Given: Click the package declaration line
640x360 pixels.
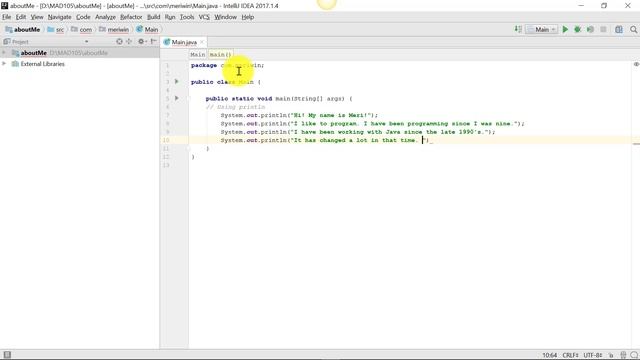Looking at the screenshot, I should 227,65.
